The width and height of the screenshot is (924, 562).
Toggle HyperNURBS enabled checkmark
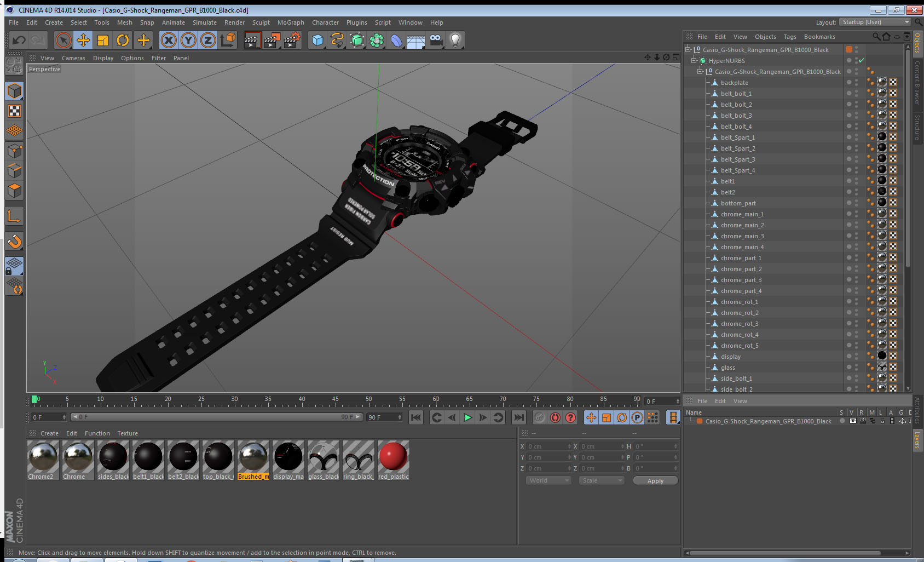862,60
